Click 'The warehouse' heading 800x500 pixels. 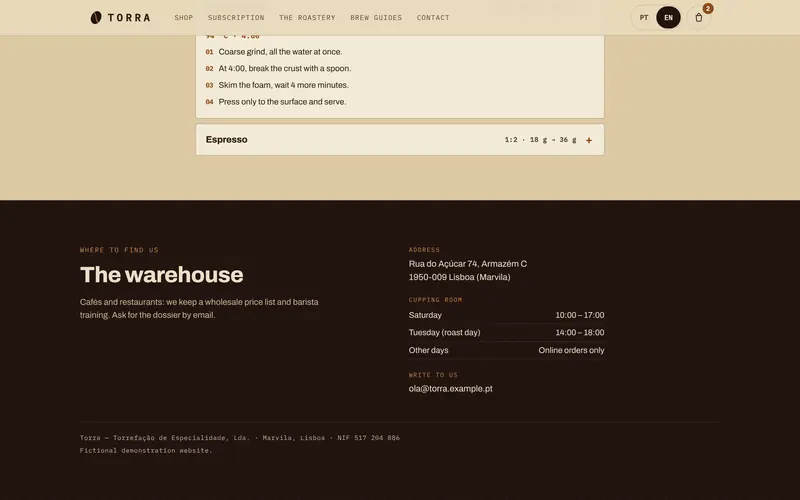pyautogui.click(x=162, y=274)
